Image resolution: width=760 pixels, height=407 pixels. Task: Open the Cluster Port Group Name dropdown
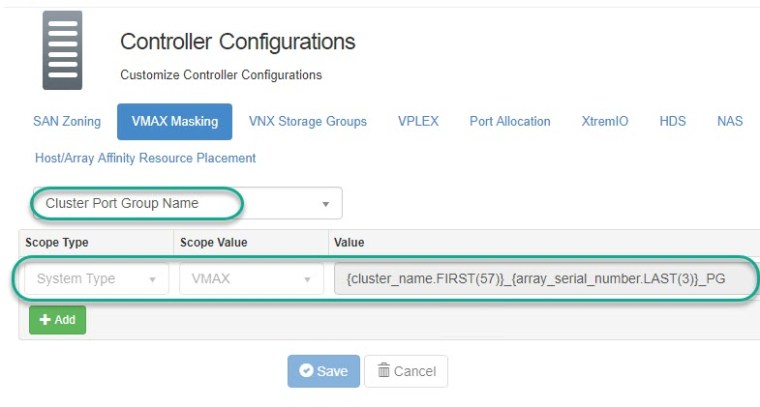tap(187, 203)
